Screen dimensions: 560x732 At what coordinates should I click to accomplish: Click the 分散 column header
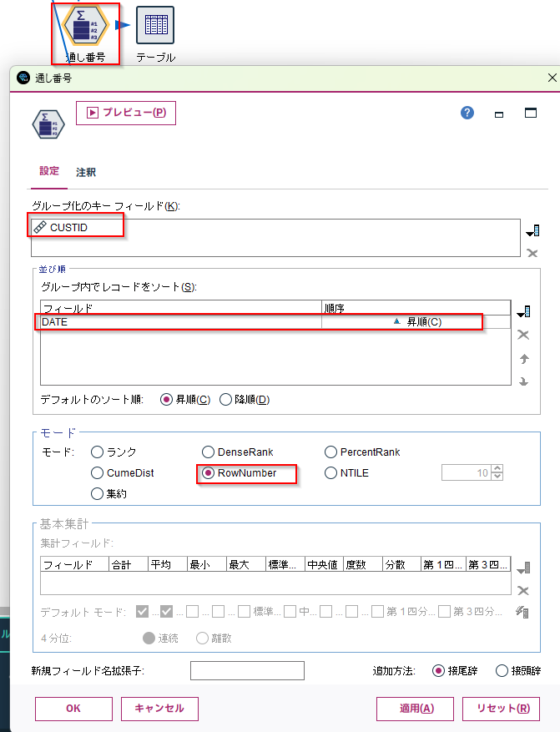(x=401, y=564)
